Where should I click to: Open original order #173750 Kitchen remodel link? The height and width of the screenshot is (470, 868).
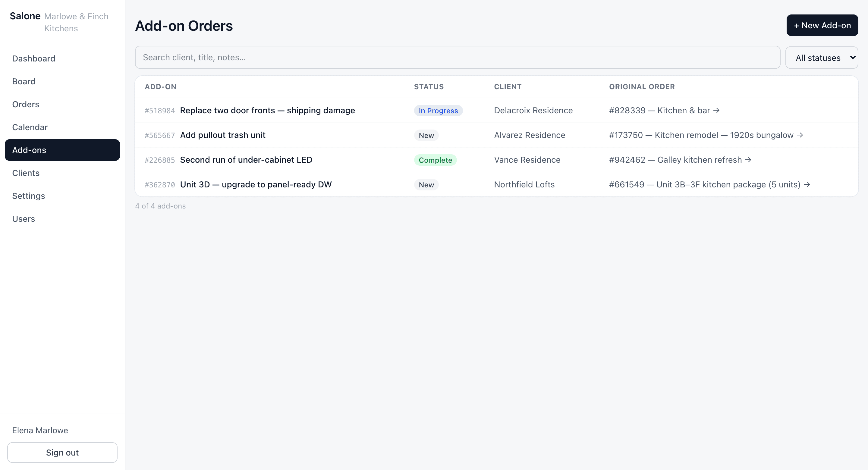[706, 135]
